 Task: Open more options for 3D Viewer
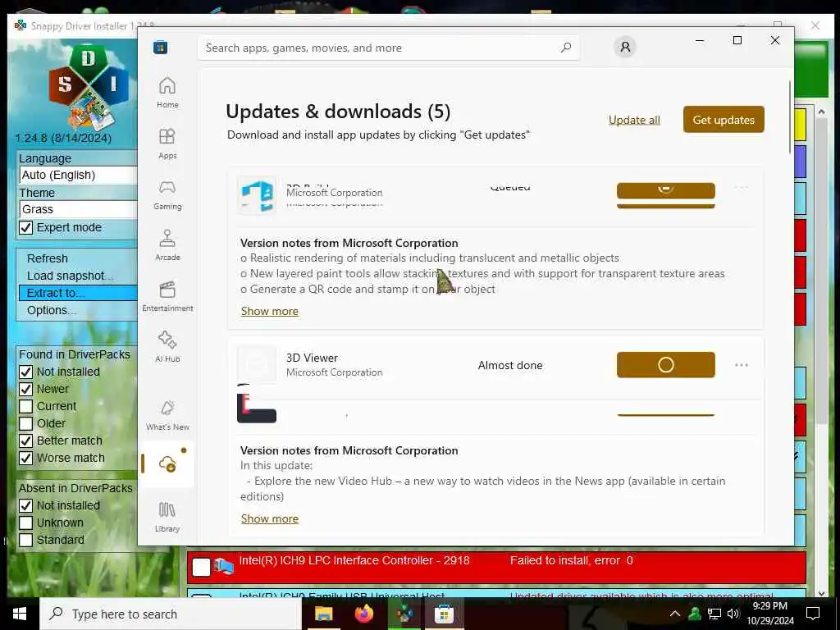tap(741, 365)
